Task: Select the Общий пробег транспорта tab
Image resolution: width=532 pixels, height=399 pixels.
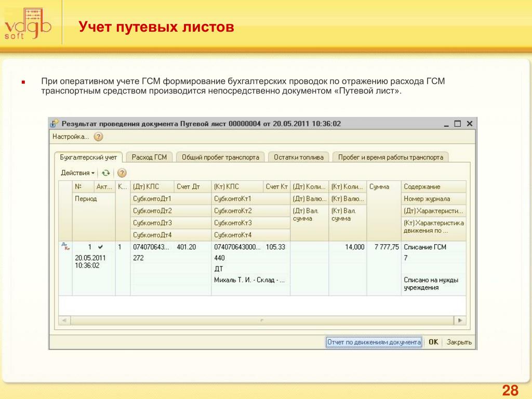Action: pos(220,157)
